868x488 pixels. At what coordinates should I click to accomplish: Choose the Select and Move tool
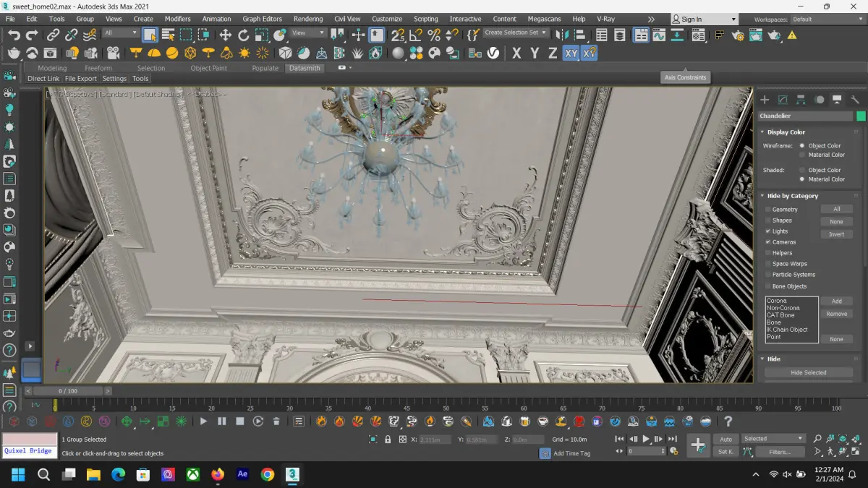coord(226,34)
